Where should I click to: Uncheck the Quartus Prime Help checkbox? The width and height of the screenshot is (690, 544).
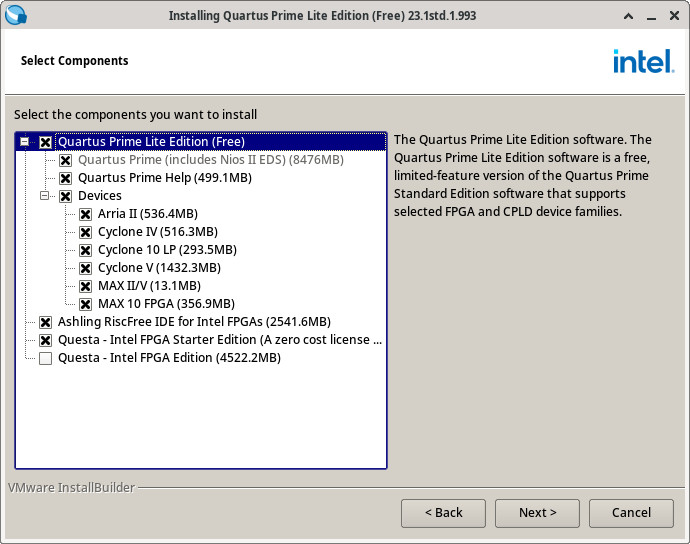click(66, 178)
